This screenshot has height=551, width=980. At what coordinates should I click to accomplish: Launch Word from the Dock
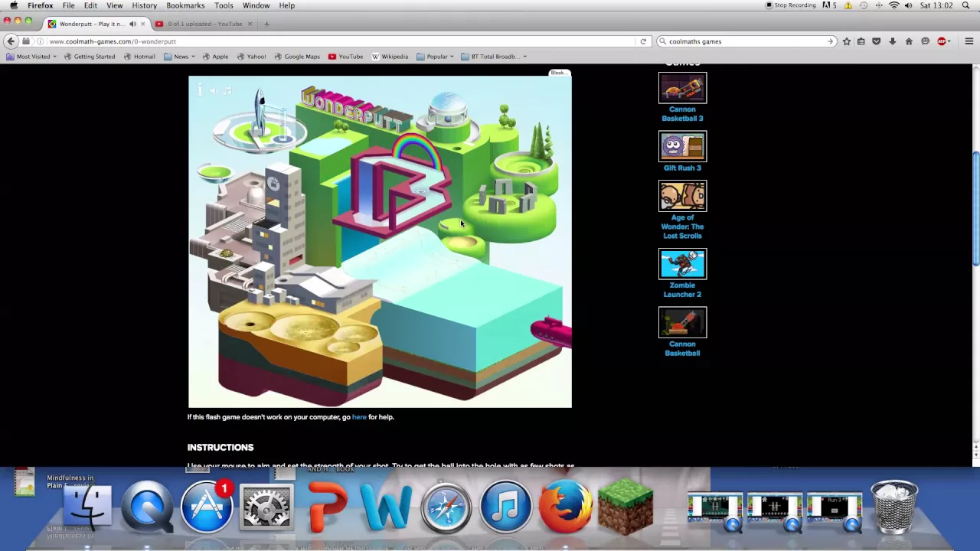tap(387, 508)
